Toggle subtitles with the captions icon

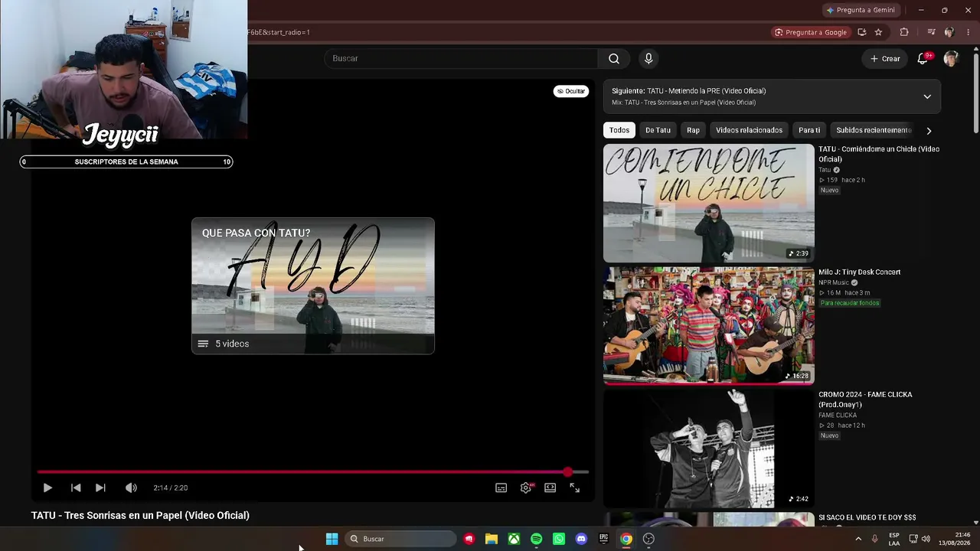click(x=501, y=487)
